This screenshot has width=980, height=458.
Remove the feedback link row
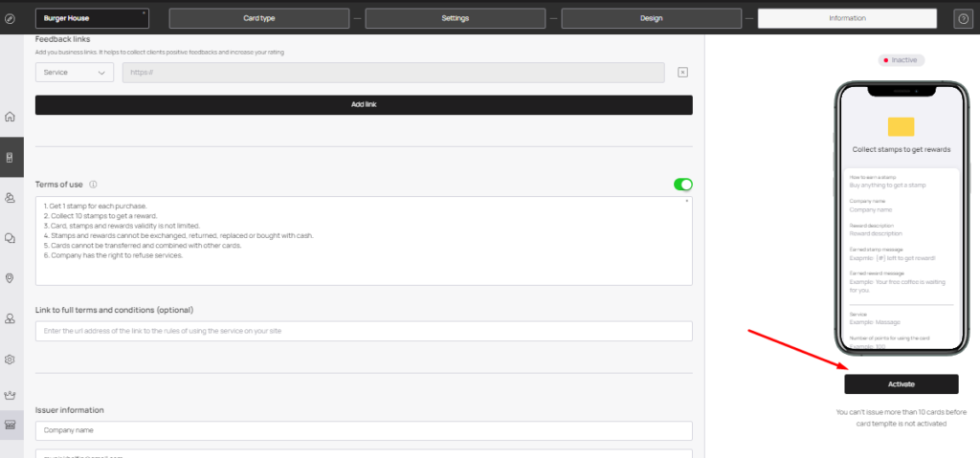pyautogui.click(x=682, y=73)
